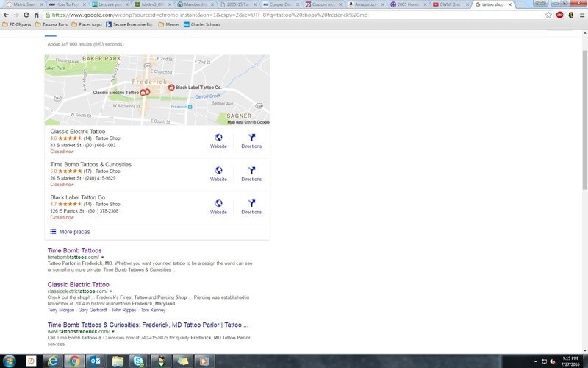The width and height of the screenshot is (588, 368).
Task: Select the Black Label Tattoo Co. listing name
Action: coord(78,197)
